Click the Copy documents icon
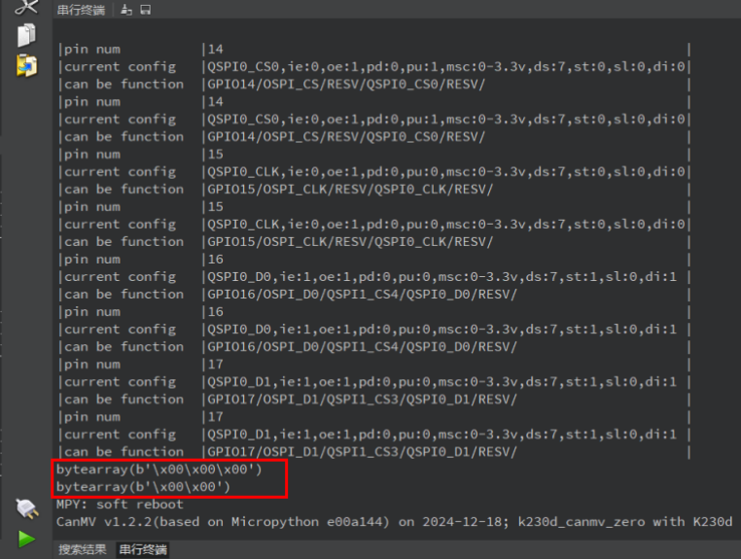This screenshot has width=741, height=560. [26, 35]
